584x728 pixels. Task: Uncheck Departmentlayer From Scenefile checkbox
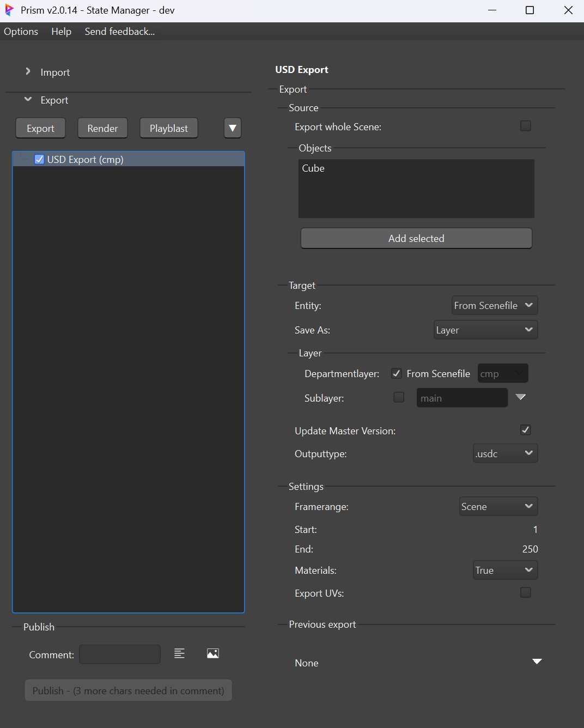point(397,373)
